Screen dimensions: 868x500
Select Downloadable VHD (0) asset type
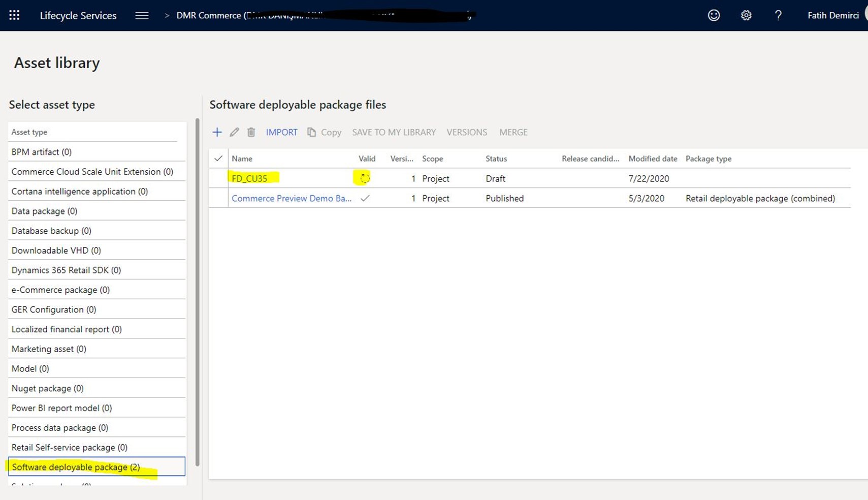tap(97, 251)
